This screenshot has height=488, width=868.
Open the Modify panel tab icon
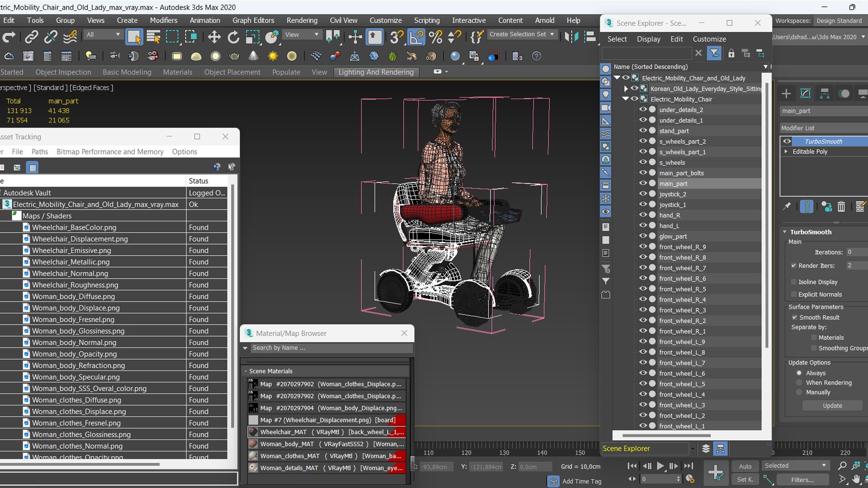[806, 94]
